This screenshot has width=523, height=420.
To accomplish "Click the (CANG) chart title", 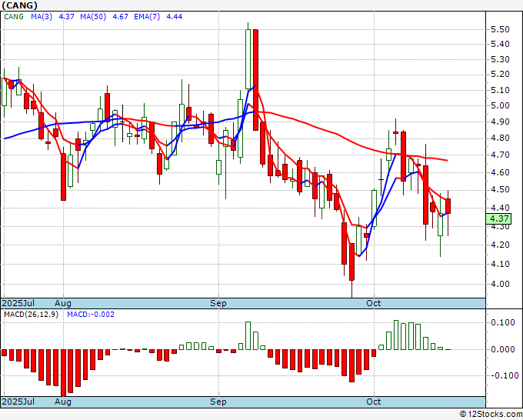I will point(20,5).
